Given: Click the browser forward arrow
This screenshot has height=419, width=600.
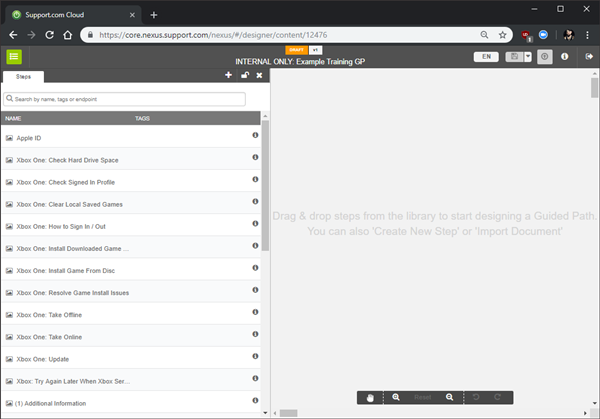Looking at the screenshot, I should (x=31, y=35).
